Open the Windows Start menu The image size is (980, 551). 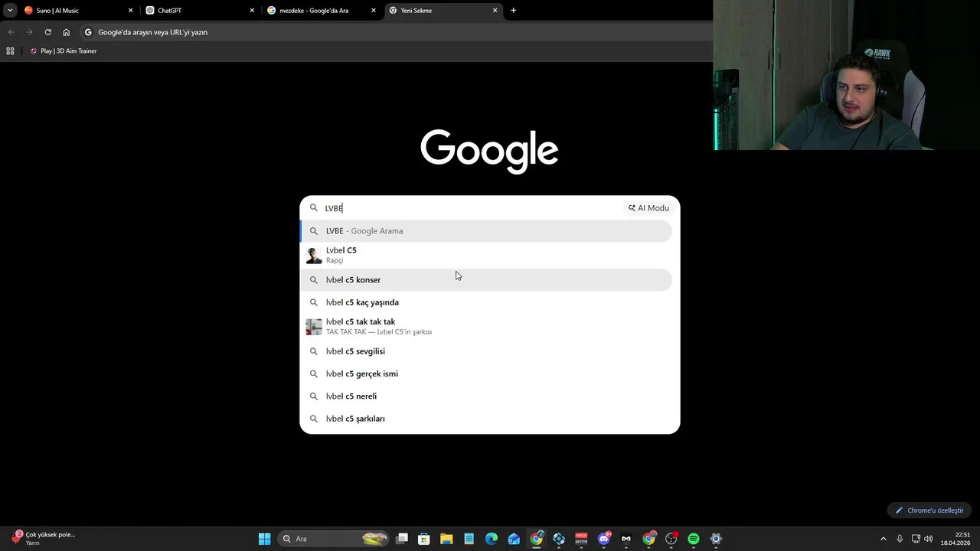264,539
